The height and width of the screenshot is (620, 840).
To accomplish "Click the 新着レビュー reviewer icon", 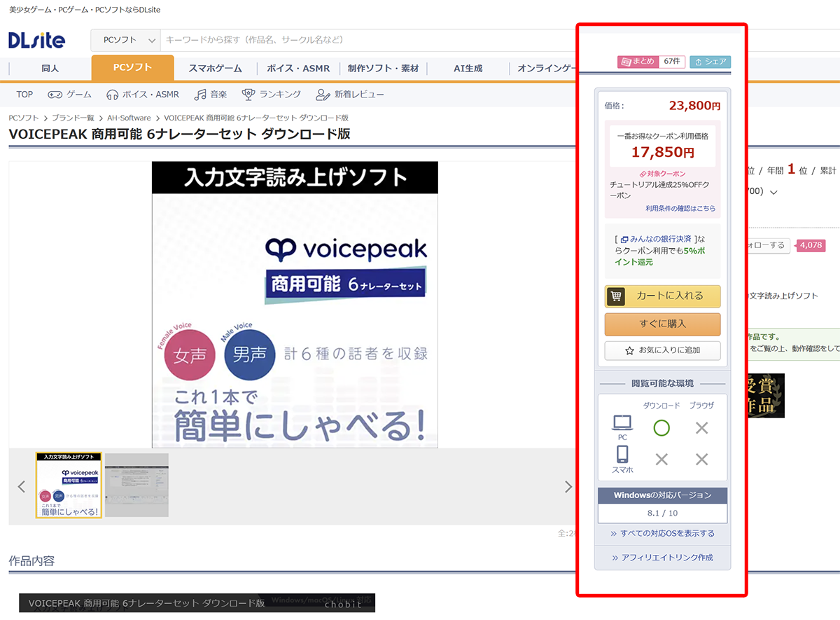I will [322, 95].
